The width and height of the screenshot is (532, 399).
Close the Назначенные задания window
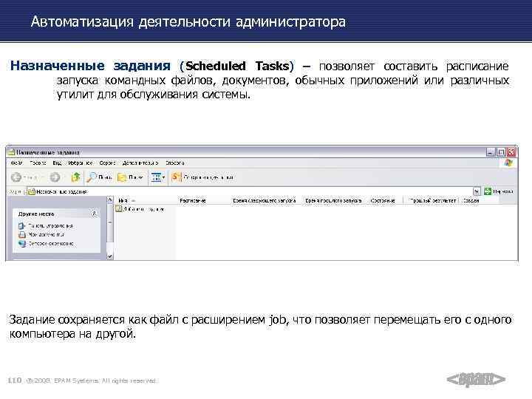click(511, 152)
